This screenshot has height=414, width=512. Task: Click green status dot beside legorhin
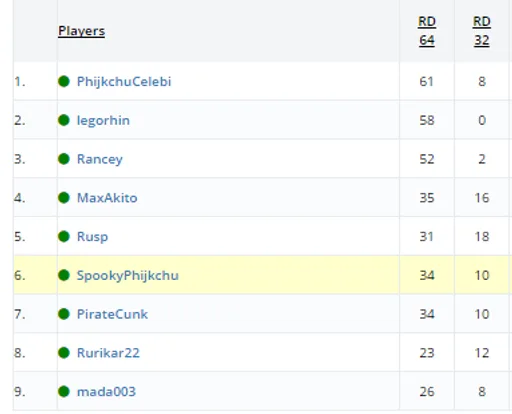click(64, 120)
